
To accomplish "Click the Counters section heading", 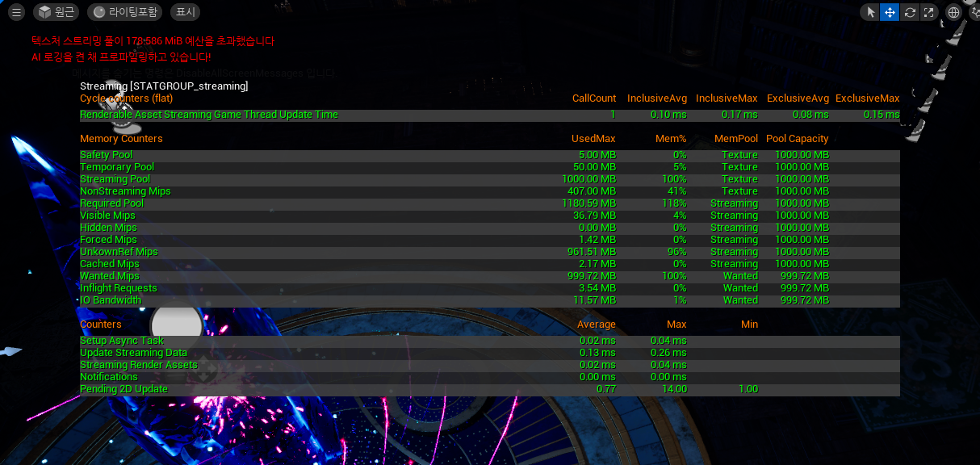I will [x=101, y=325].
